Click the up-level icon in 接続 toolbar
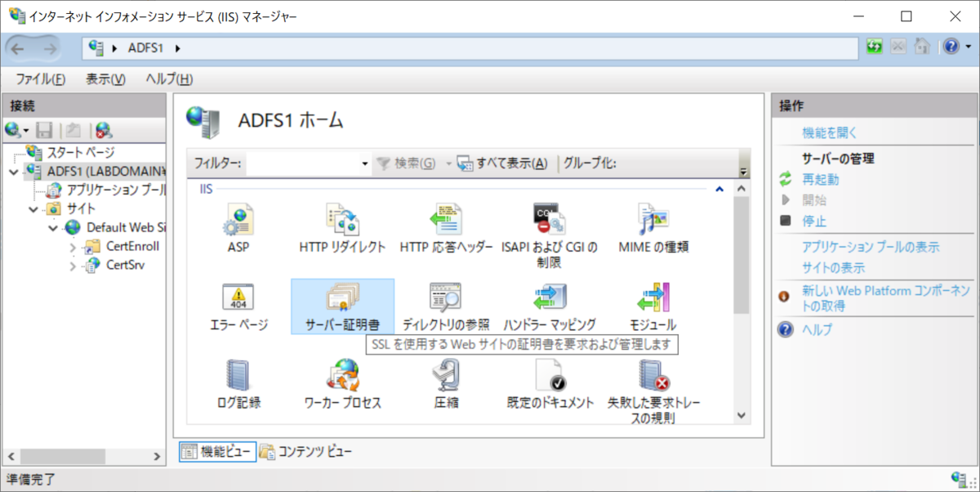 click(73, 129)
